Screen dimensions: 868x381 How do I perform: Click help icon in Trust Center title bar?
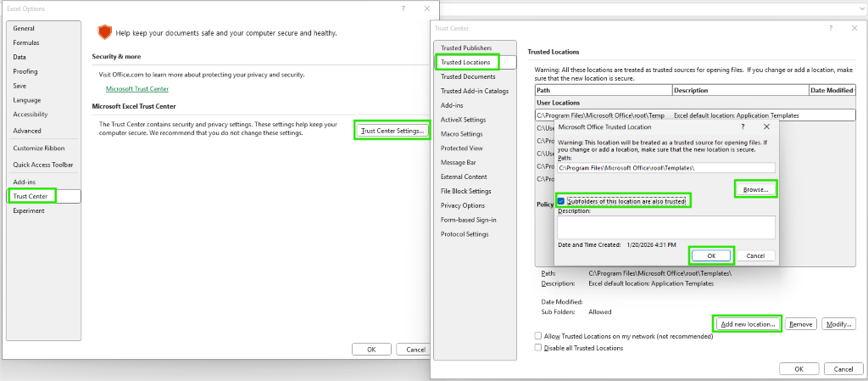pos(831,28)
